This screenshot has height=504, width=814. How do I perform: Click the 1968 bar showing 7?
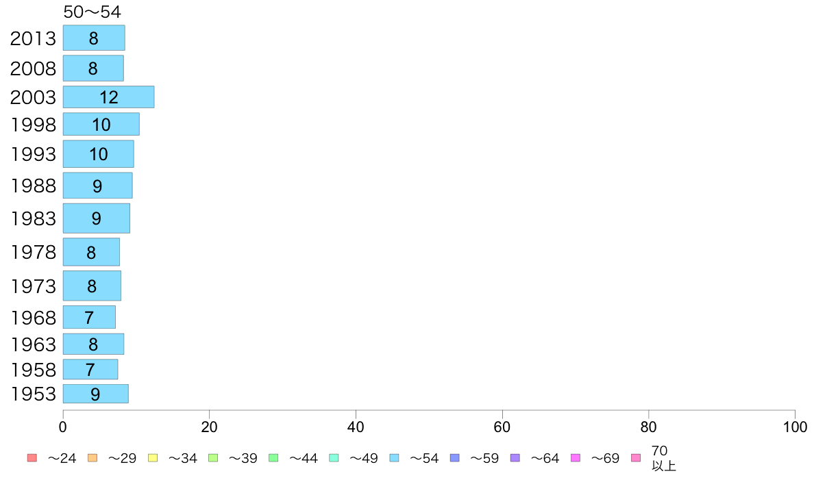coord(89,317)
